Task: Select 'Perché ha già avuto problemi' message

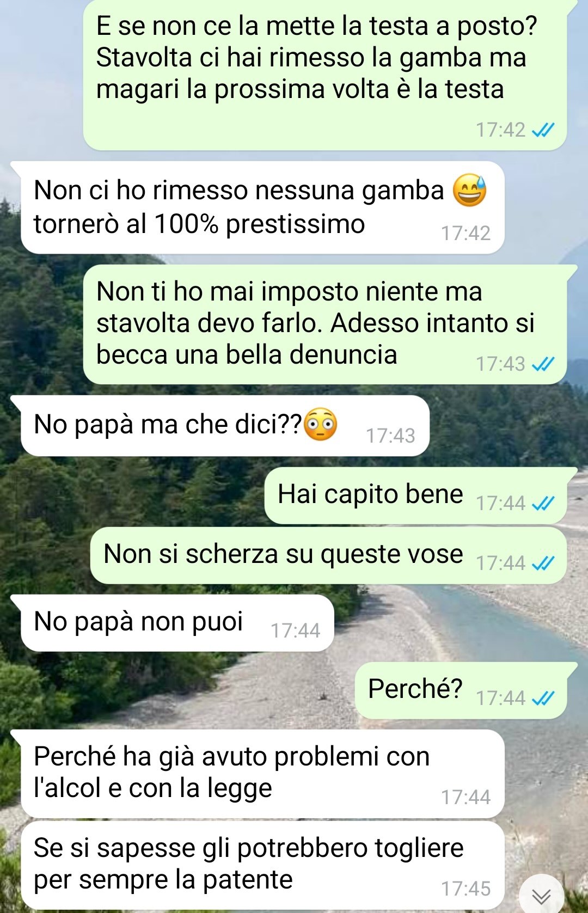Action: click(x=262, y=774)
